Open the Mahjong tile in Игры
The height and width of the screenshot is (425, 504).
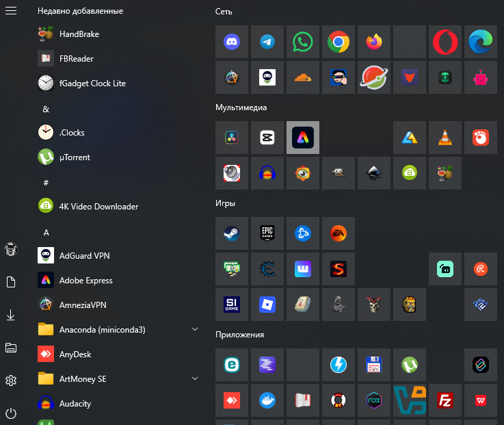303,305
